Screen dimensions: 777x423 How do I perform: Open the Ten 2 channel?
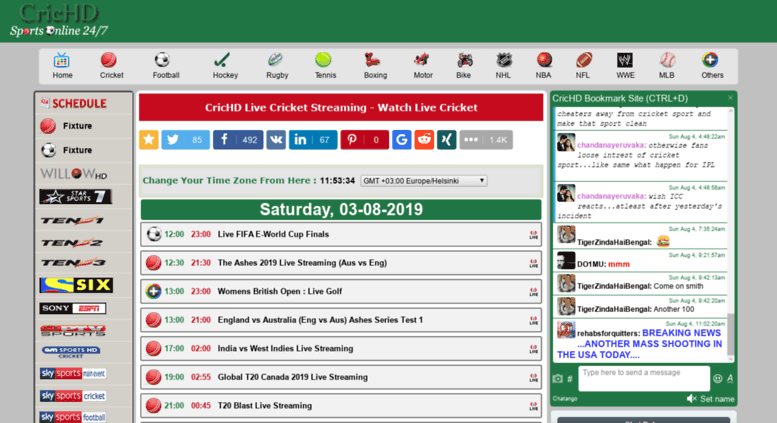72,243
